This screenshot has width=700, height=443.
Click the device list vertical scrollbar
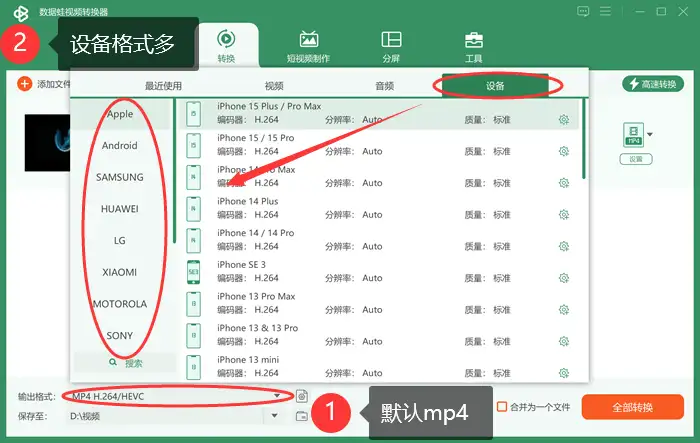pyautogui.click(x=583, y=139)
